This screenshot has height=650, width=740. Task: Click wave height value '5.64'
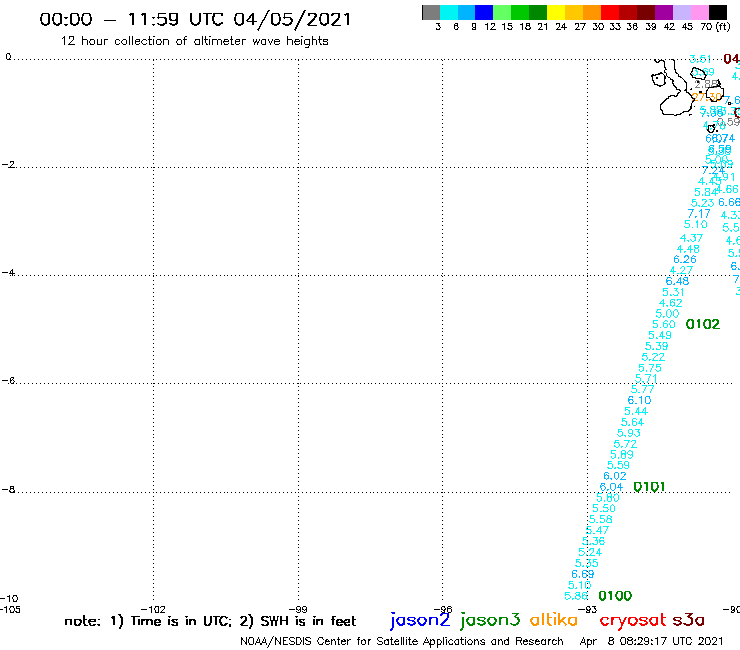click(x=632, y=422)
